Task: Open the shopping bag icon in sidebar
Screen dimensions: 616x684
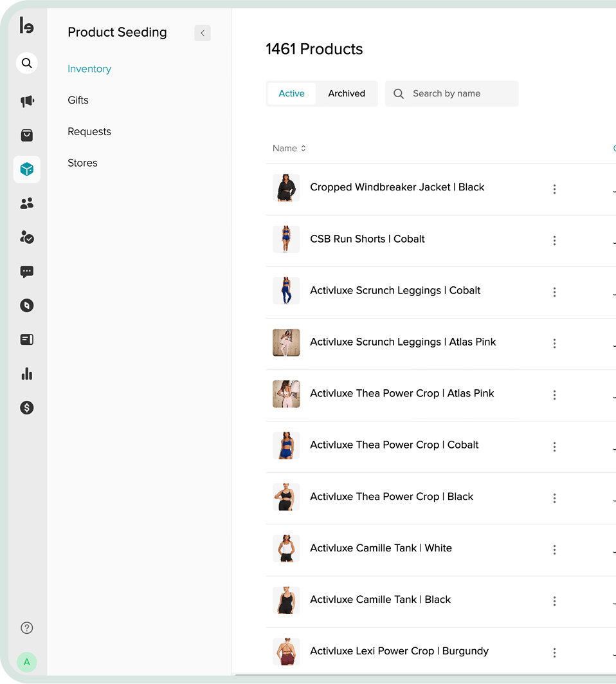Action: pos(27,135)
